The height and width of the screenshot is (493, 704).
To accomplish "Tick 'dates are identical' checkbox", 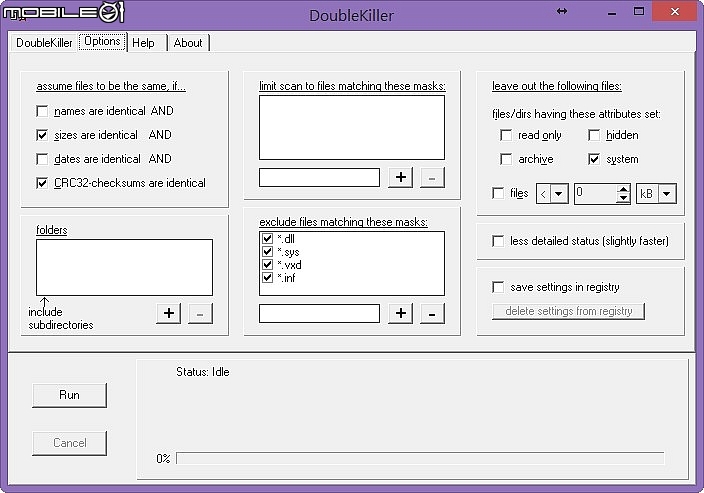I will tap(42, 159).
